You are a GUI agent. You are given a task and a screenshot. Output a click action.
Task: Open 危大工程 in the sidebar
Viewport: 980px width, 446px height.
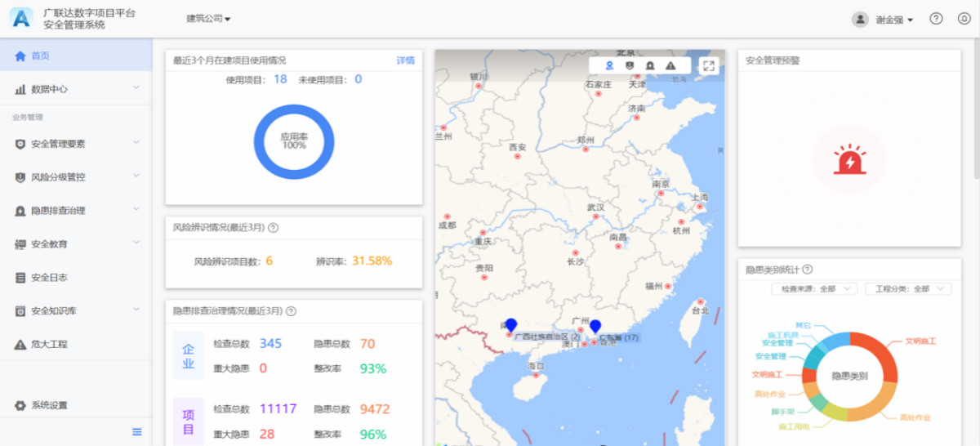pyautogui.click(x=49, y=345)
